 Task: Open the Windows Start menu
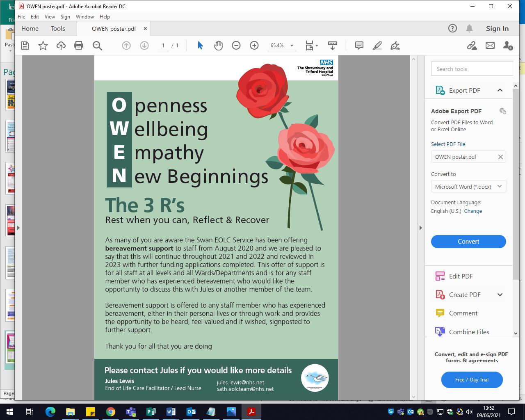[x=10, y=412]
